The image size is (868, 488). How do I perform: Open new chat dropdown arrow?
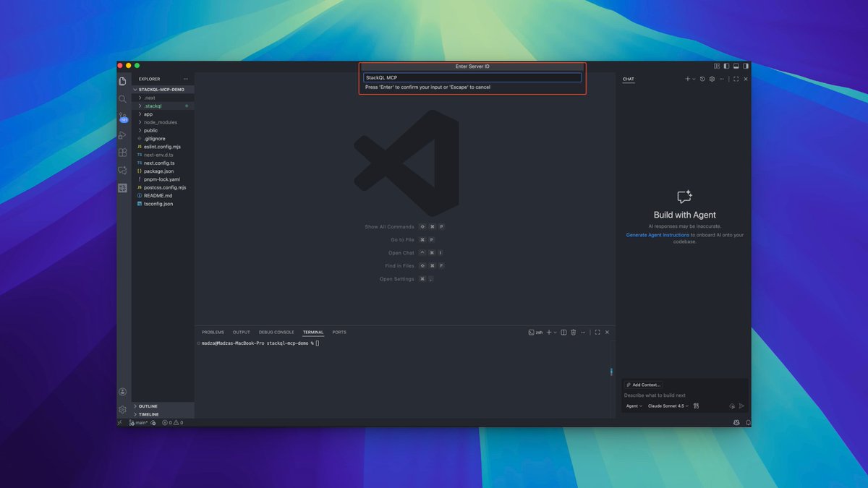(x=694, y=79)
